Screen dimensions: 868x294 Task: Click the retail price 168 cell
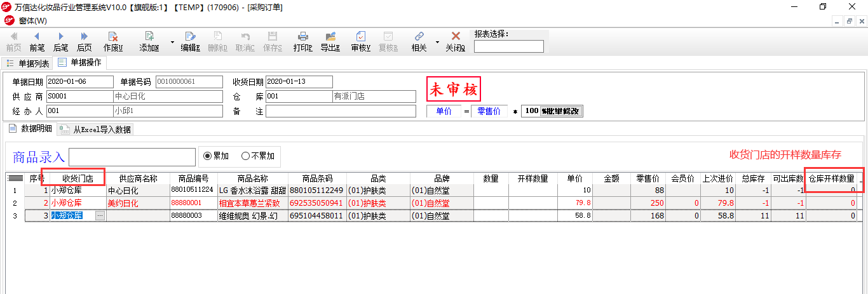pos(648,216)
